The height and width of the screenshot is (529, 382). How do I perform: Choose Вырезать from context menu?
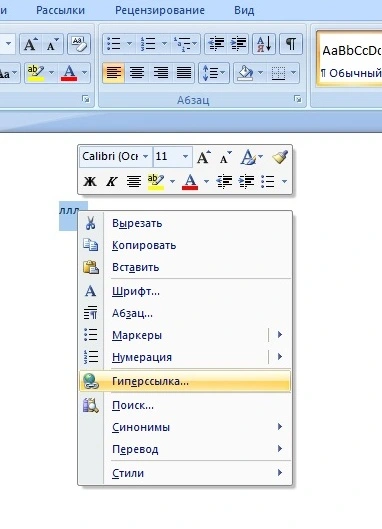click(185, 223)
